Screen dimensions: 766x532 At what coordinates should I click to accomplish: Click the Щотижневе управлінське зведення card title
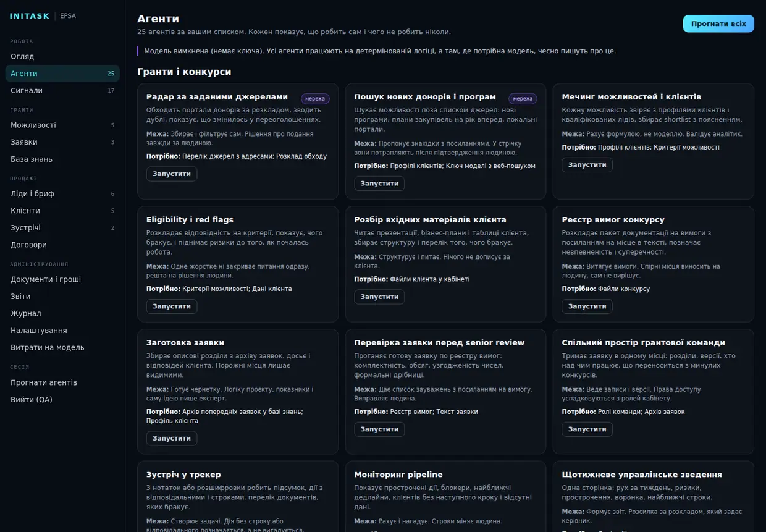click(x=642, y=475)
